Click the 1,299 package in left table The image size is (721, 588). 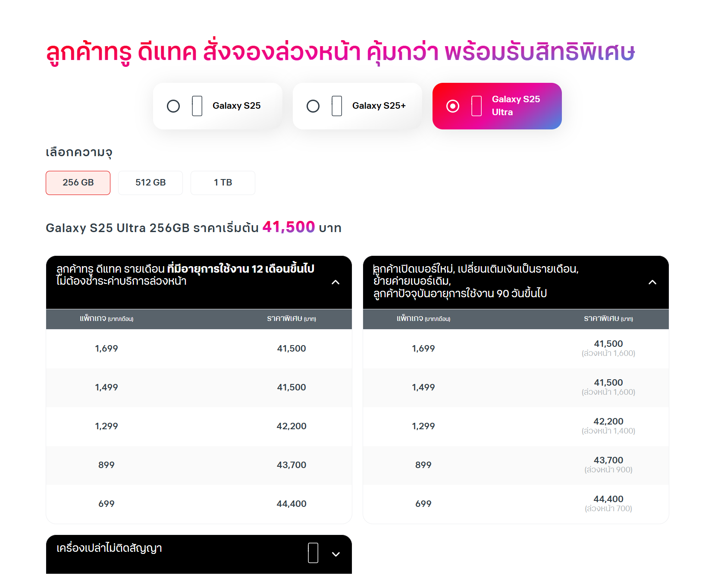[x=107, y=426]
